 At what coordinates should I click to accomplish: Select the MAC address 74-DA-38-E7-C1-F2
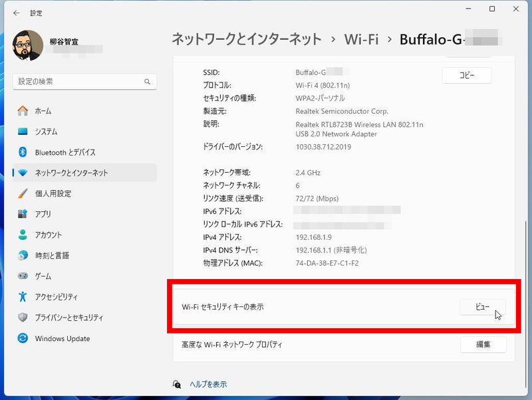point(327,263)
